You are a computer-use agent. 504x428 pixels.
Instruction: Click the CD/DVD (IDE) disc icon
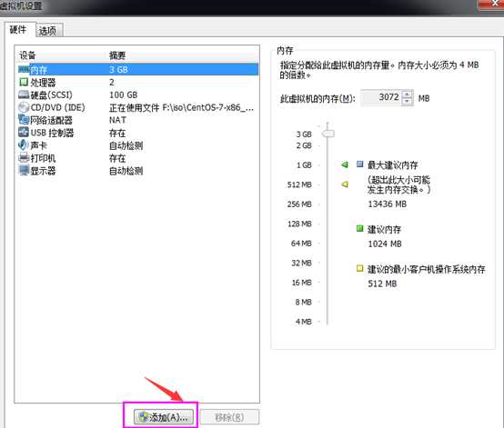coord(24,107)
